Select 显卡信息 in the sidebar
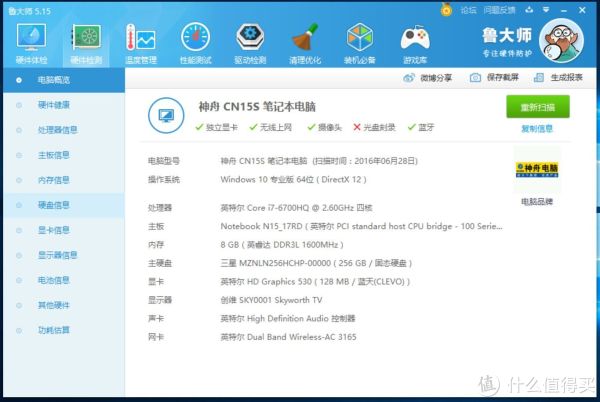Image resolution: width=600 pixels, height=402 pixels. [64, 230]
